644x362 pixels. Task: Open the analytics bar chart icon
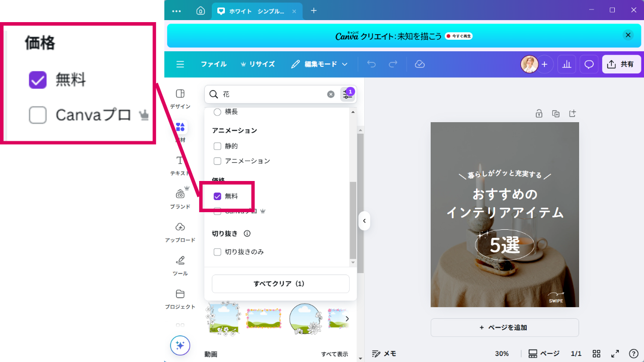[x=567, y=64]
